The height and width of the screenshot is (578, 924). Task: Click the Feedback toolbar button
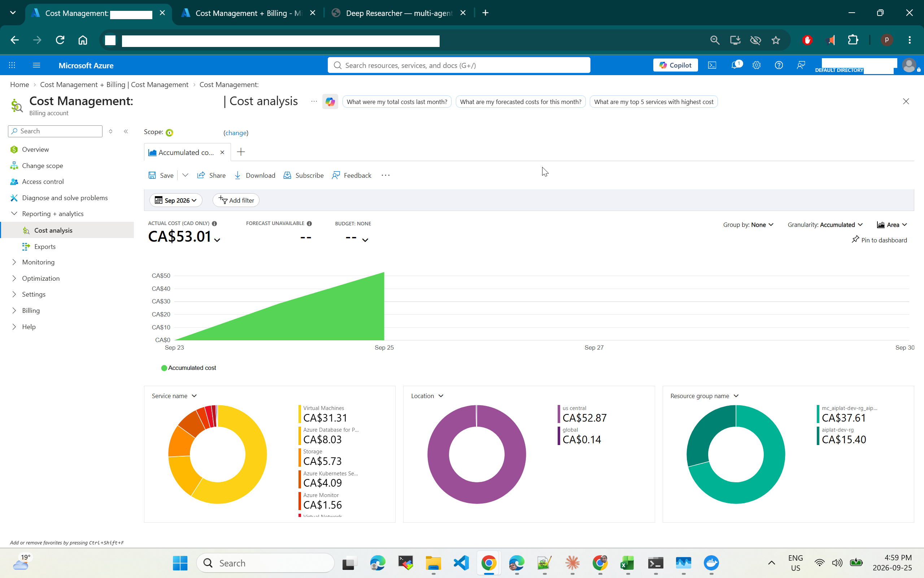[x=351, y=175]
